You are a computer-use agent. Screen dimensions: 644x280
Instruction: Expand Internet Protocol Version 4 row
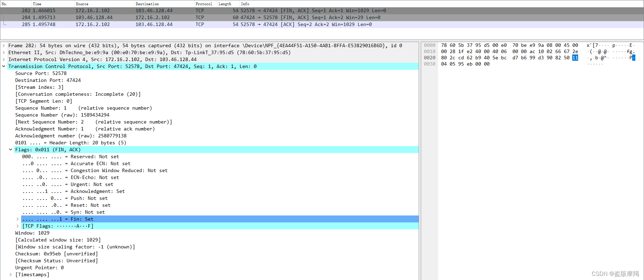[x=4, y=59]
